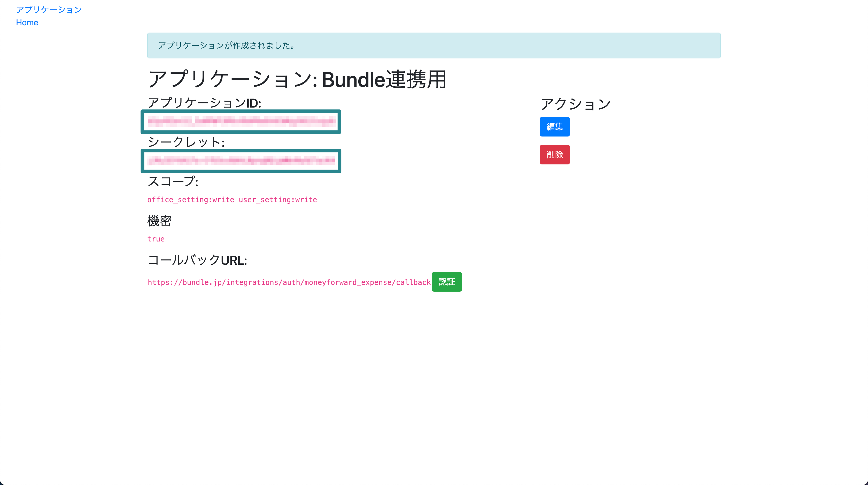Click the スコープ label
The height and width of the screenshot is (485, 868).
(x=173, y=181)
